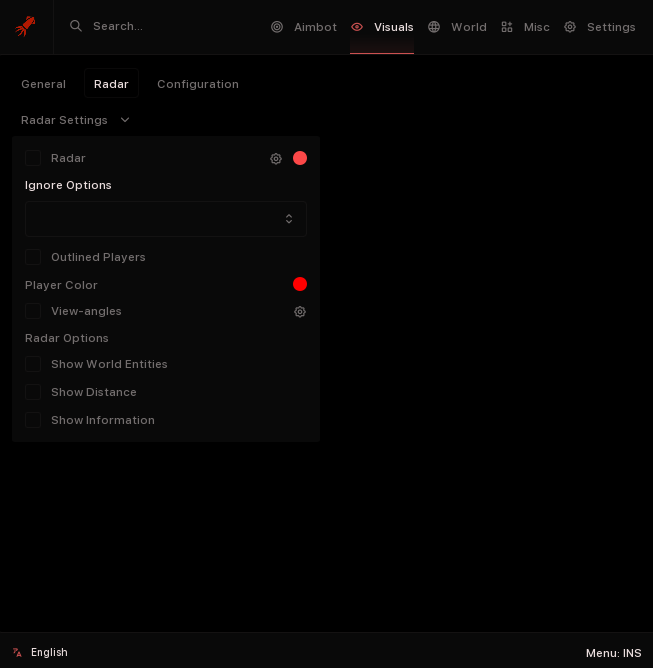Image resolution: width=653 pixels, height=668 pixels.
Task: Click the Menu: INS keybind label
Action: tap(613, 653)
